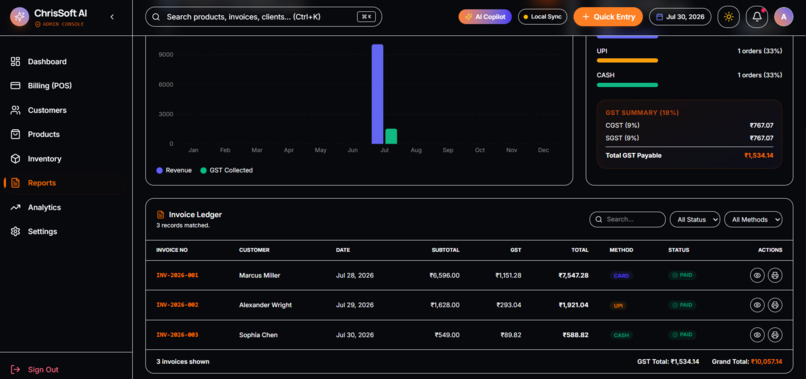Click the CARD method badge

click(x=621, y=276)
